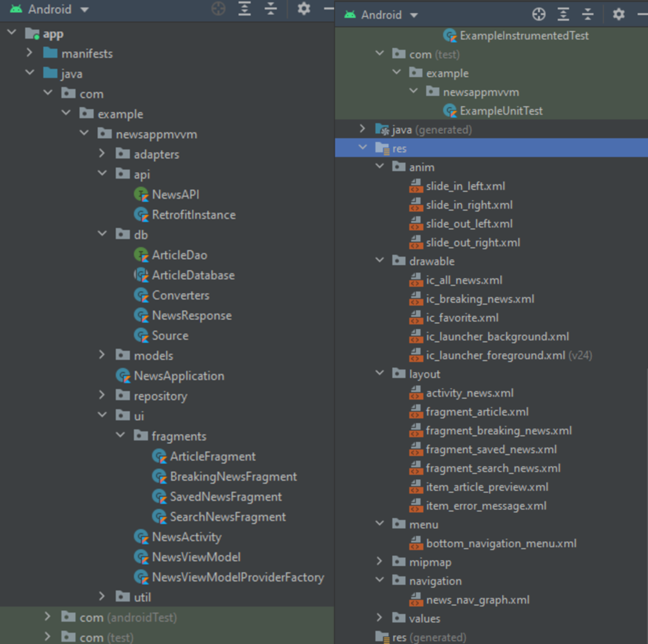Click Expand All icon in left panel toolbar
This screenshot has width=648, height=644.
[x=245, y=9]
